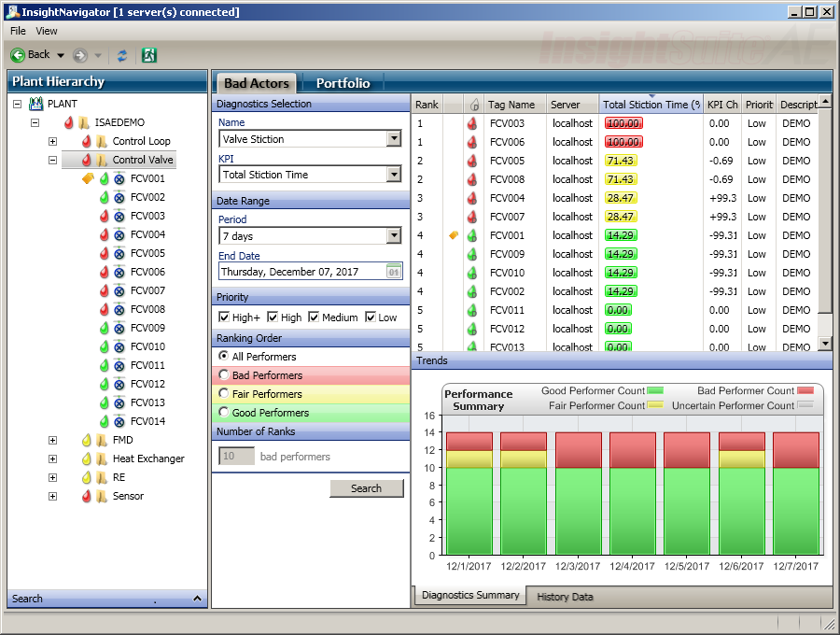Viewport: 840px width, 635px height.
Task: Click the green Exit toolbar icon
Action: (x=149, y=55)
